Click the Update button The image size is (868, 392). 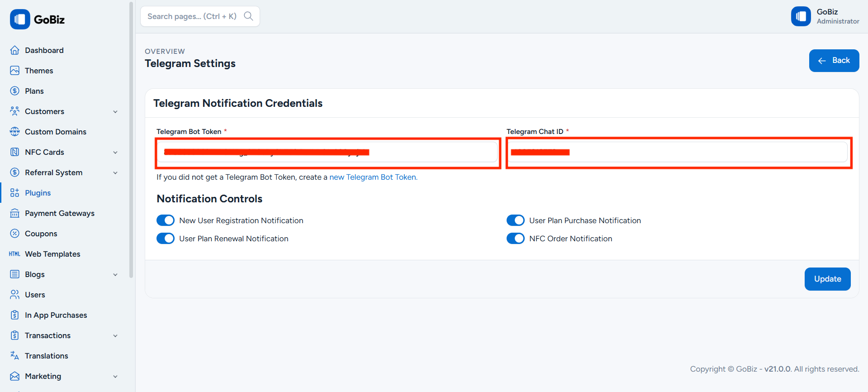[827, 279]
